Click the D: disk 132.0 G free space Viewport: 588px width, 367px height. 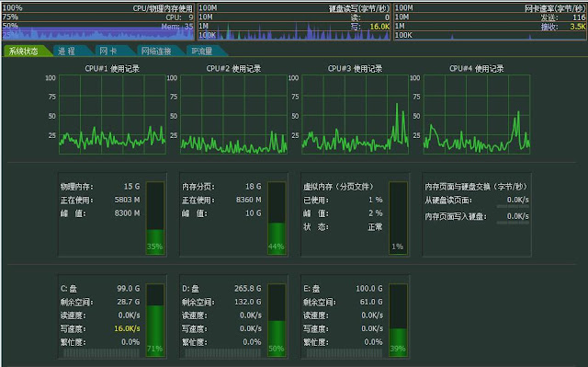pos(247,302)
